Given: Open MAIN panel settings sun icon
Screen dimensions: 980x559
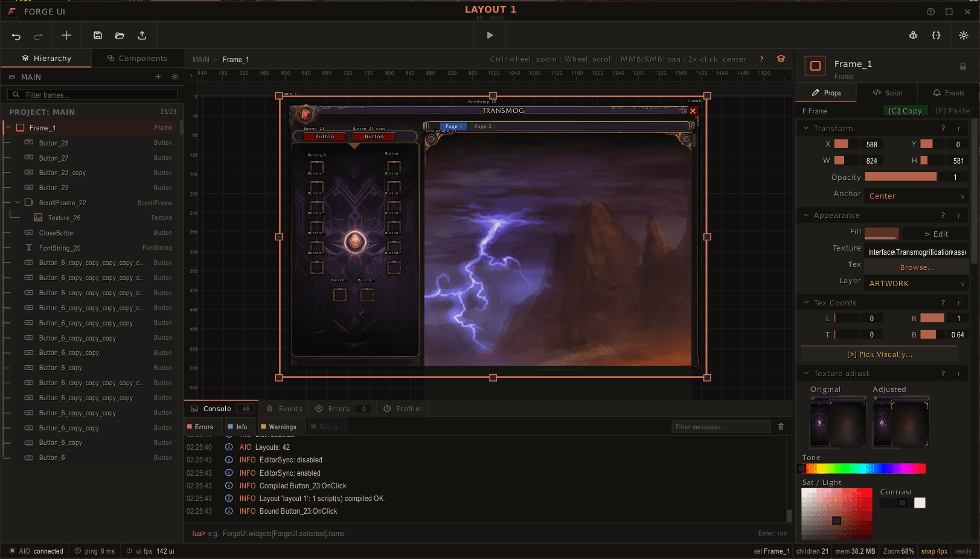Looking at the screenshot, I should [x=175, y=77].
